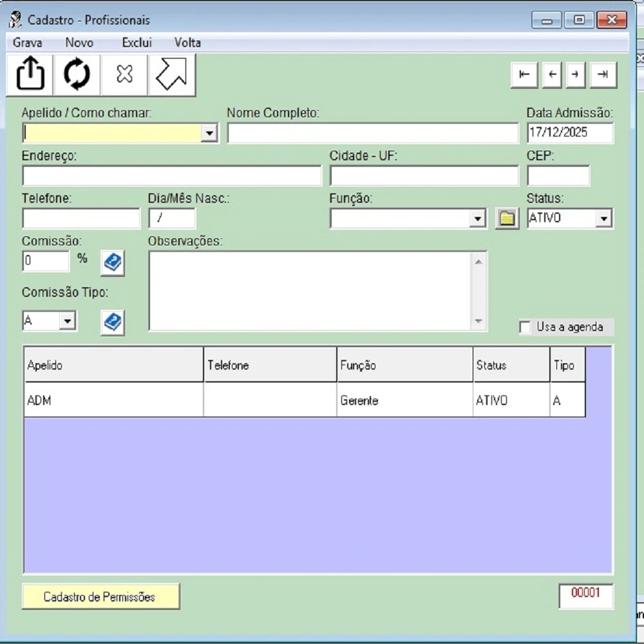Click the Novo refresh arrows icon

tap(77, 75)
